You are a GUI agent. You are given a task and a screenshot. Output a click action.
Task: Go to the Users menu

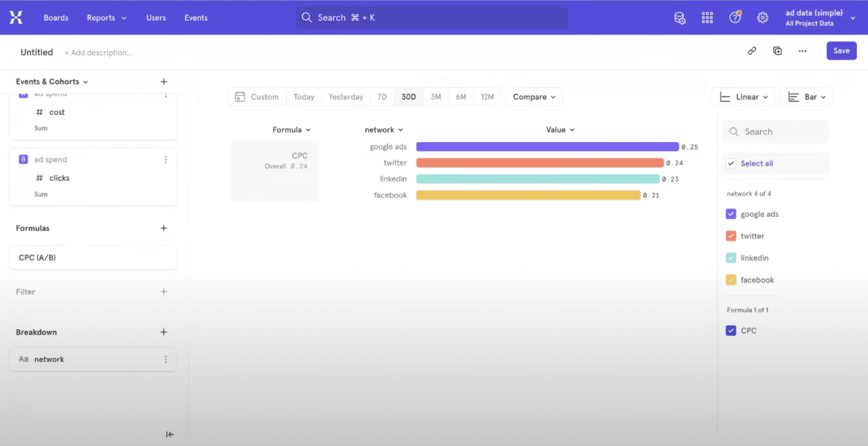coord(156,17)
